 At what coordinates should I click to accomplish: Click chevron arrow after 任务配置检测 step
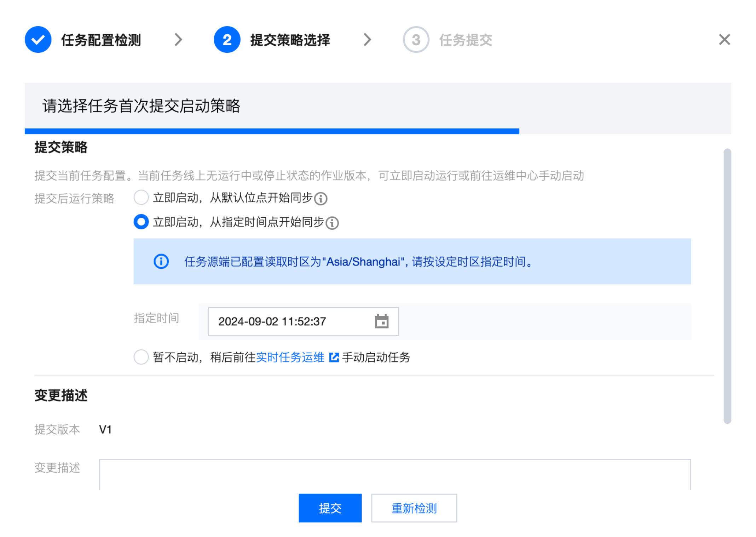[x=178, y=40]
